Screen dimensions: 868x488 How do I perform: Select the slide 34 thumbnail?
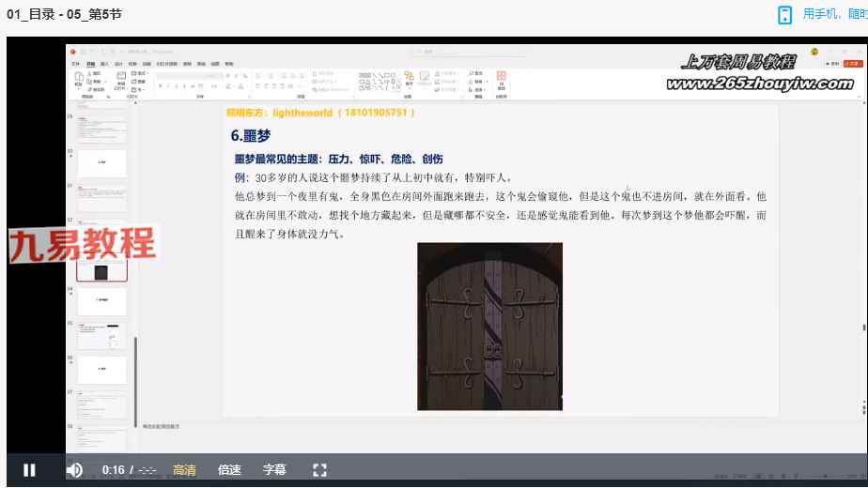pyautogui.click(x=101, y=301)
